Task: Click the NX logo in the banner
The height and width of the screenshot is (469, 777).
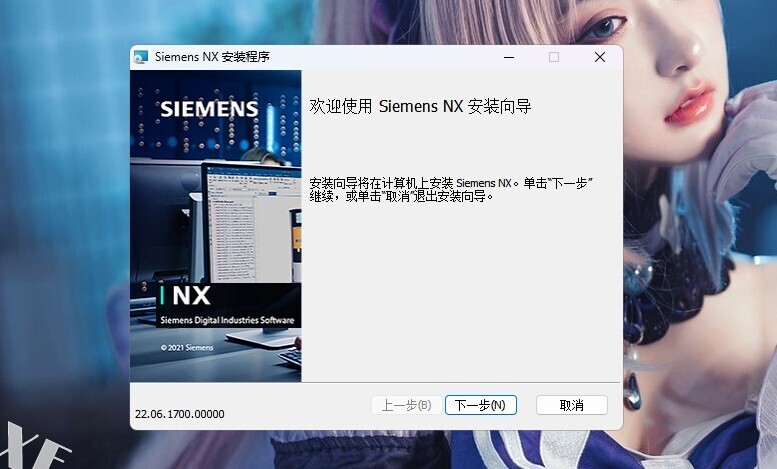Action: [191, 296]
